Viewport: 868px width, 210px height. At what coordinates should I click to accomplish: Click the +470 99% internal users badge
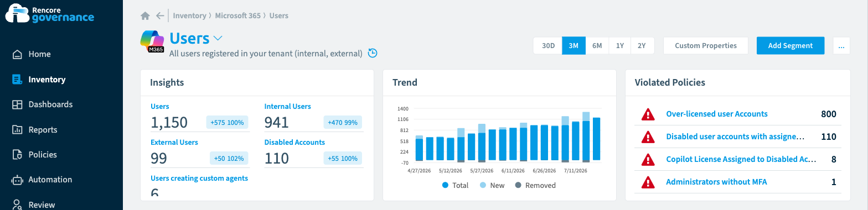tap(343, 123)
